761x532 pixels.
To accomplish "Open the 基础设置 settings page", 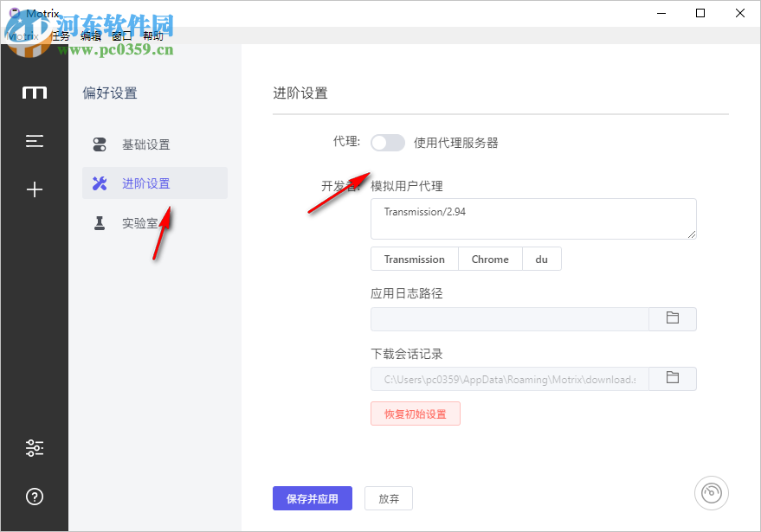I will click(x=155, y=144).
